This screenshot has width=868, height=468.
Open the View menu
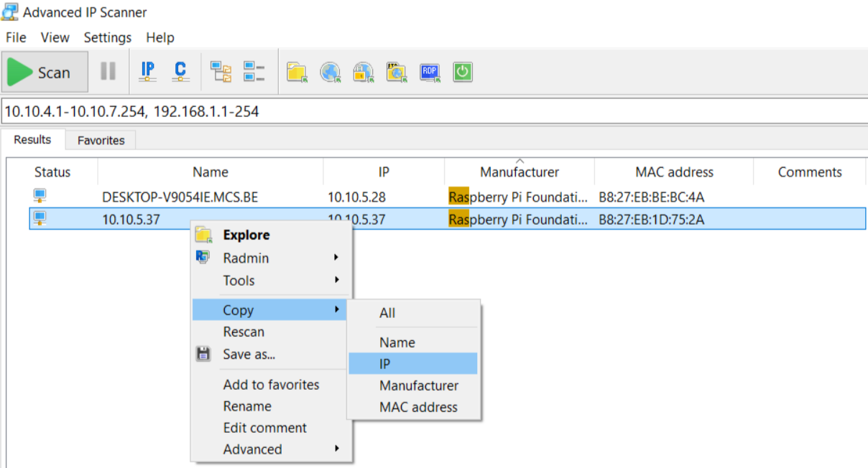pos(55,37)
